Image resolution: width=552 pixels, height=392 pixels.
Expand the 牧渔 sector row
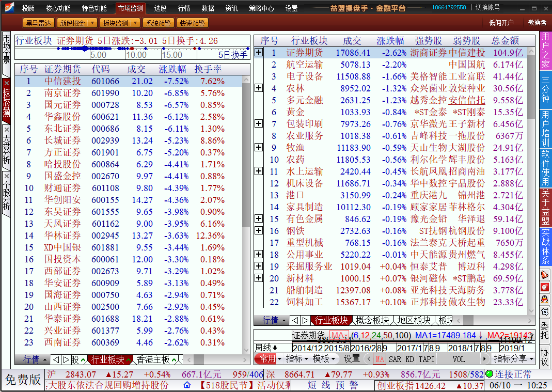click(259, 147)
